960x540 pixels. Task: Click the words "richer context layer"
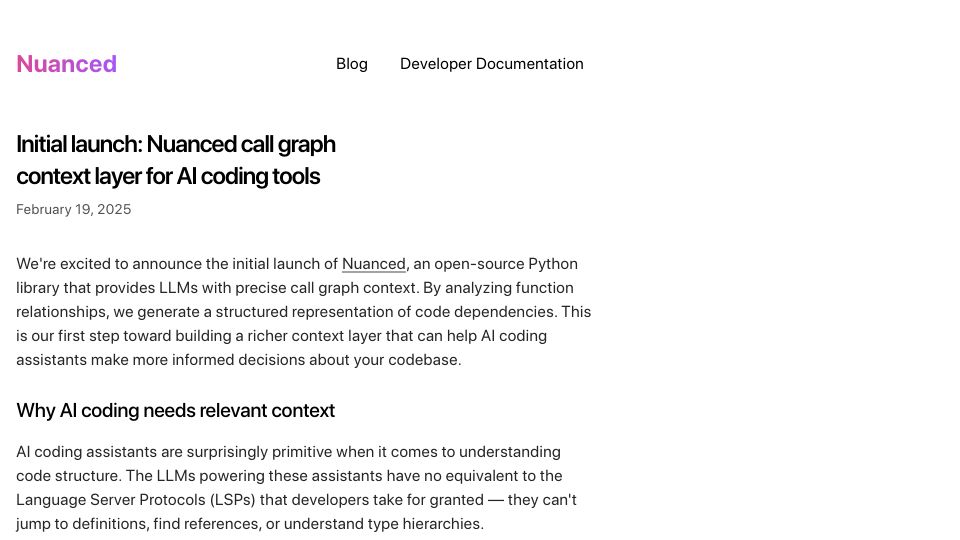point(315,336)
